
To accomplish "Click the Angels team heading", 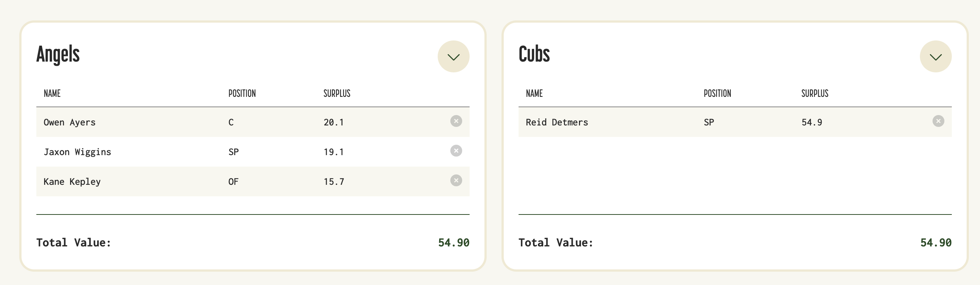I will [58, 55].
